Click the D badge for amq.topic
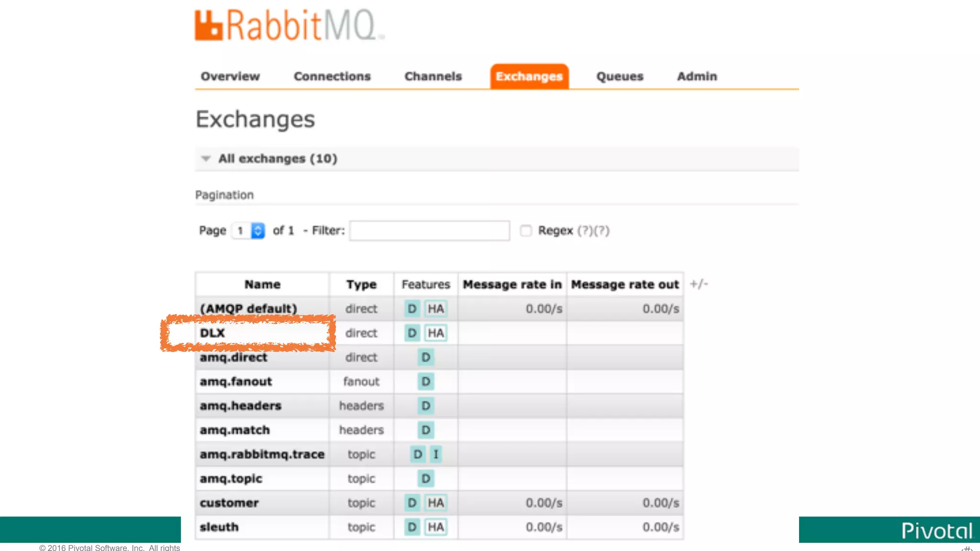Image resolution: width=980 pixels, height=551 pixels. [x=425, y=478]
